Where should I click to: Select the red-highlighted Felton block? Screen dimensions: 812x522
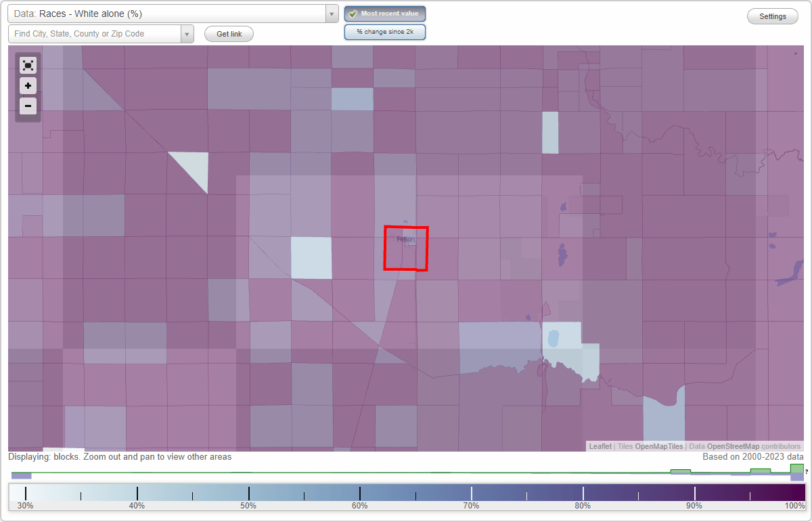405,248
